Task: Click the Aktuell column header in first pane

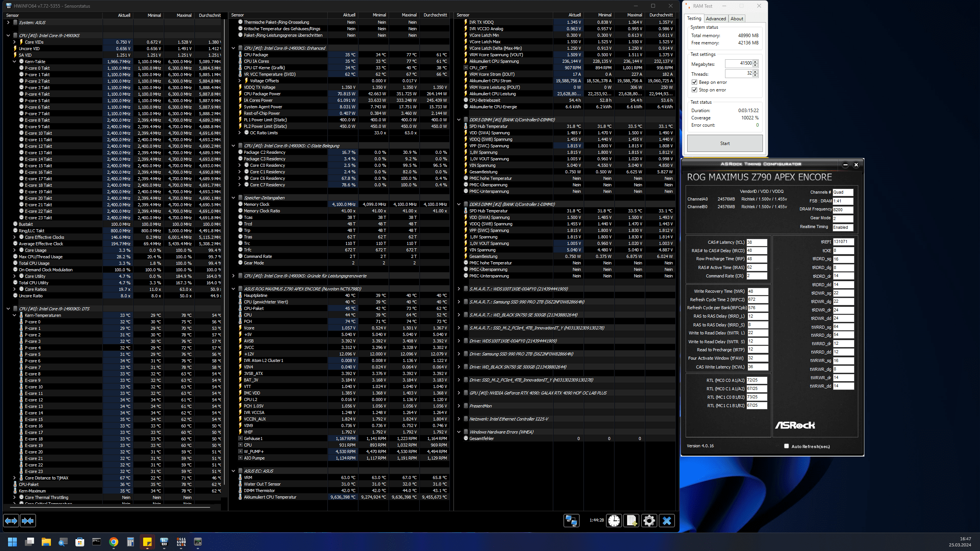Action: [x=118, y=15]
